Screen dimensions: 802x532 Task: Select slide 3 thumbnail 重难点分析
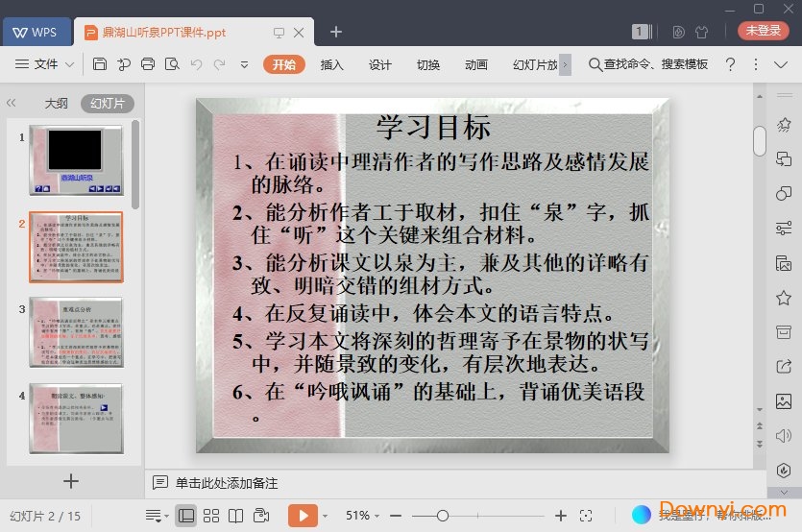point(76,332)
